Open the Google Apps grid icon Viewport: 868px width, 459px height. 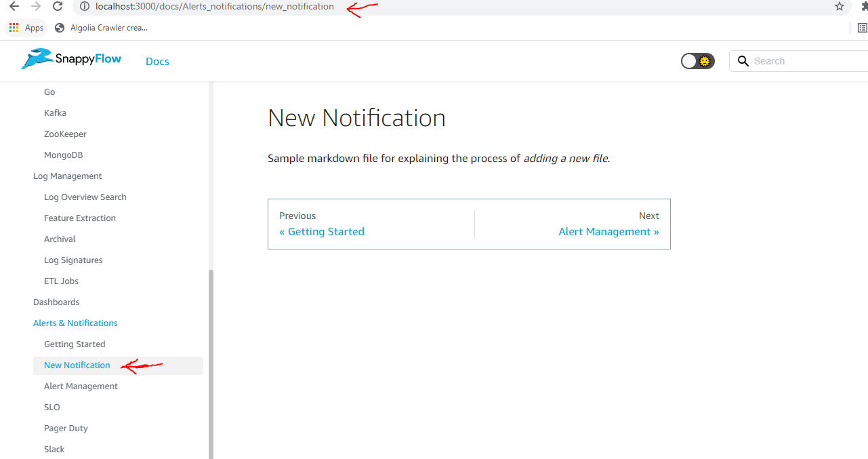coord(13,27)
